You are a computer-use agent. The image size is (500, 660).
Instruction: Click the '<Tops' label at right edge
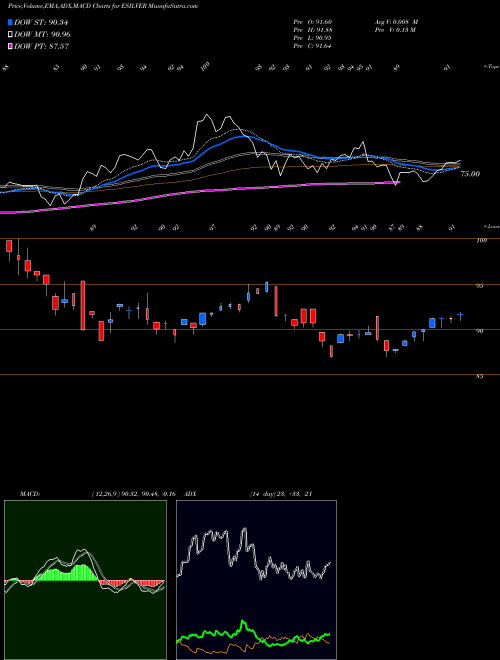pyautogui.click(x=491, y=67)
